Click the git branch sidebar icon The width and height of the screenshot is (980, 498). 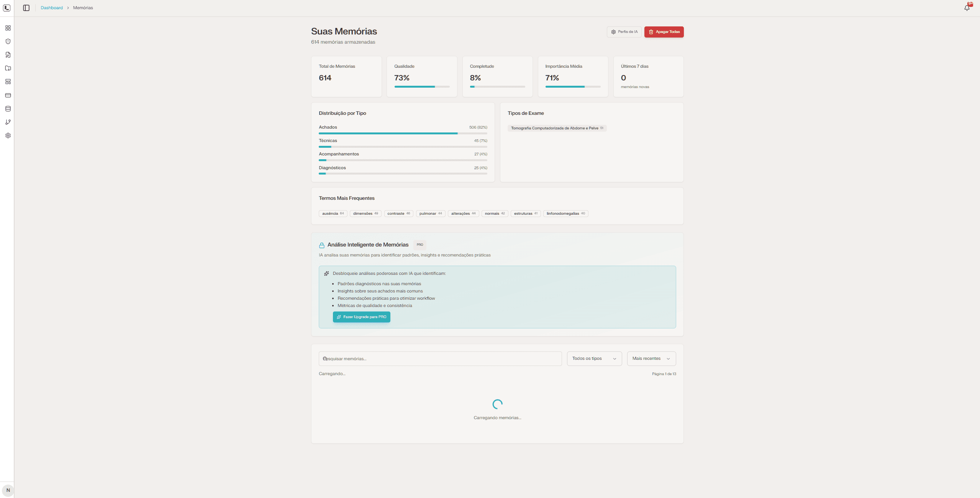pos(8,122)
